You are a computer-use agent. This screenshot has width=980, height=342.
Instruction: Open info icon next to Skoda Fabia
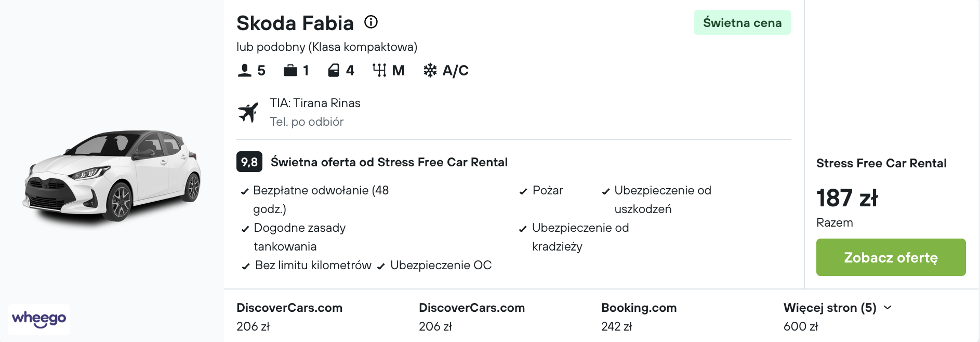371,22
